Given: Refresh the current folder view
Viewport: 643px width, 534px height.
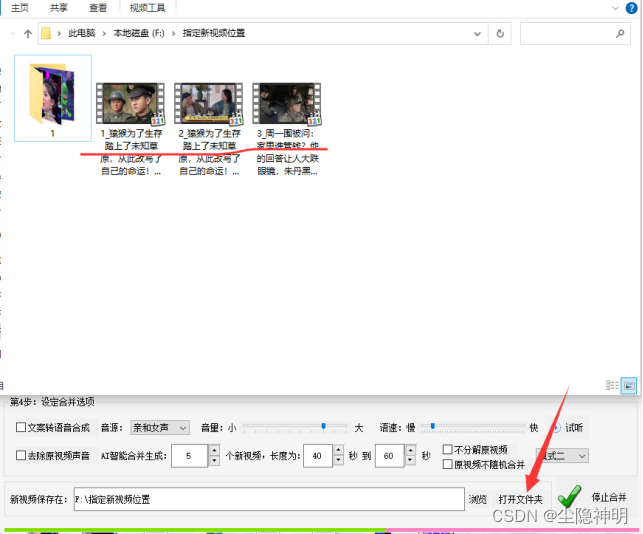Looking at the screenshot, I should 500,34.
